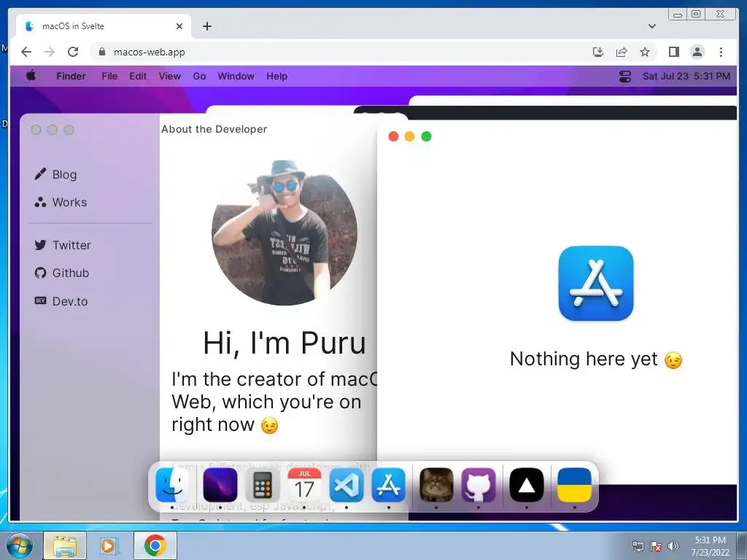
Task: Maximize App Store window with green button
Action: point(426,136)
